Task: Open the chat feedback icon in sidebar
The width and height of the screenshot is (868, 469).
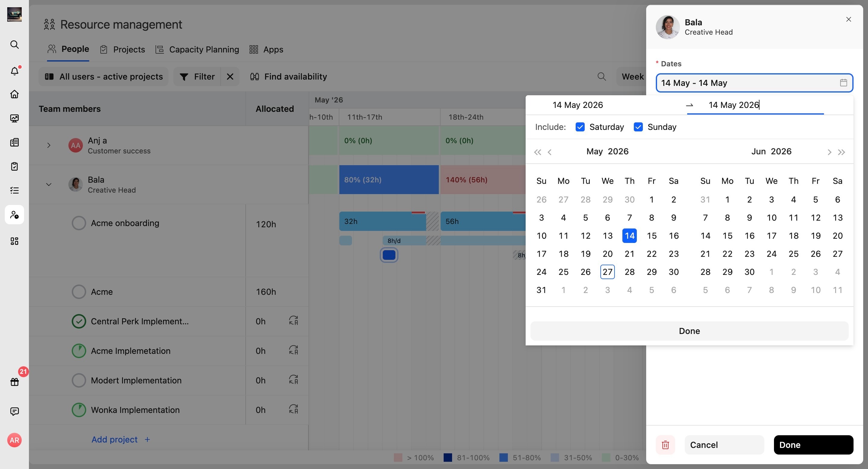Action: point(14,411)
